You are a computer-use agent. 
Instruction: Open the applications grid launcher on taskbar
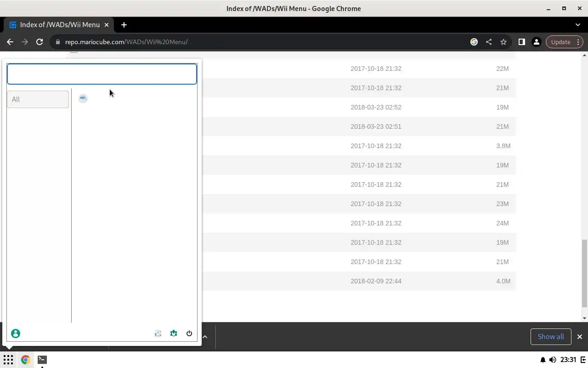click(8, 360)
